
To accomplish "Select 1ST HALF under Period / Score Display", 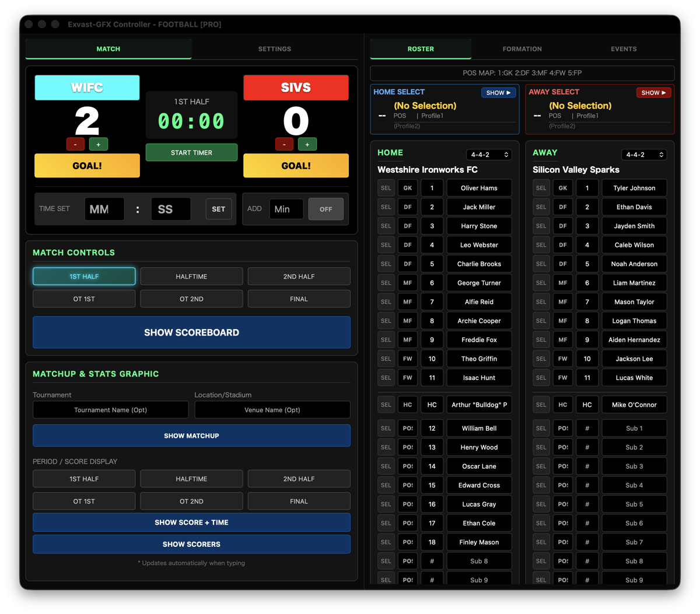I will point(84,479).
